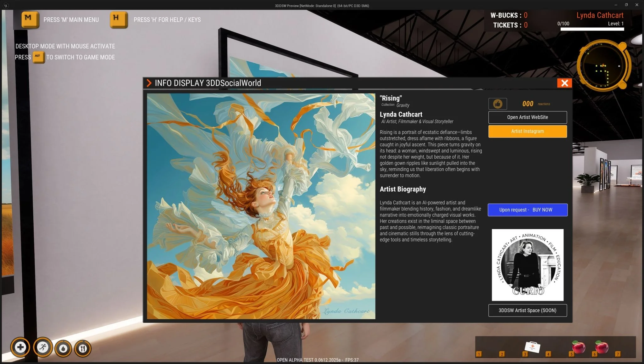Click the water drop thirst icon

pos(63,349)
